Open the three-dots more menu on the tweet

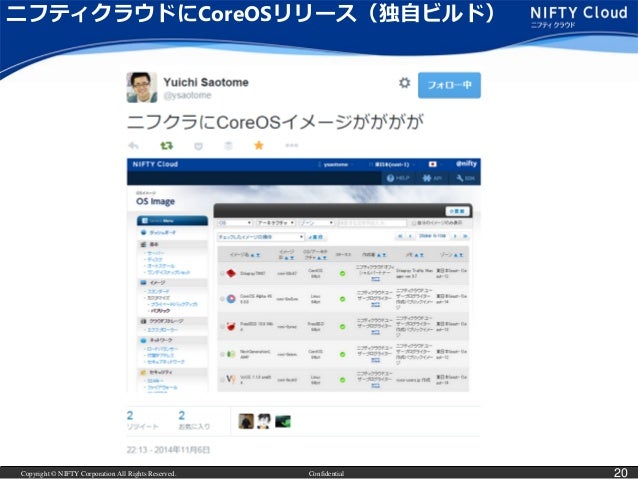click(x=292, y=145)
